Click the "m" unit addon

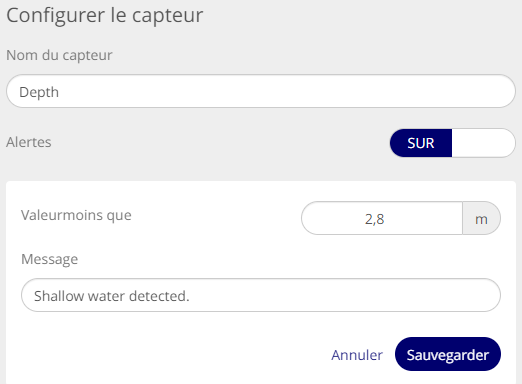click(481, 218)
